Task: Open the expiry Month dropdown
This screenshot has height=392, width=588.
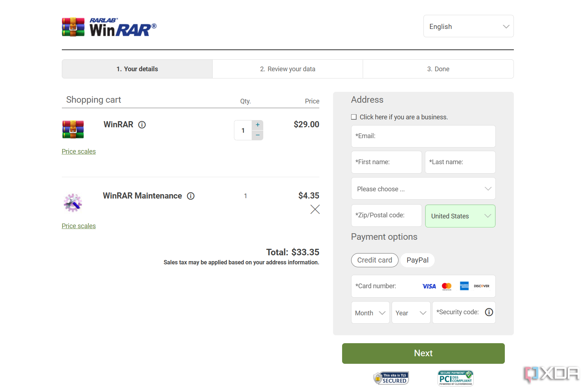Action: tap(370, 312)
